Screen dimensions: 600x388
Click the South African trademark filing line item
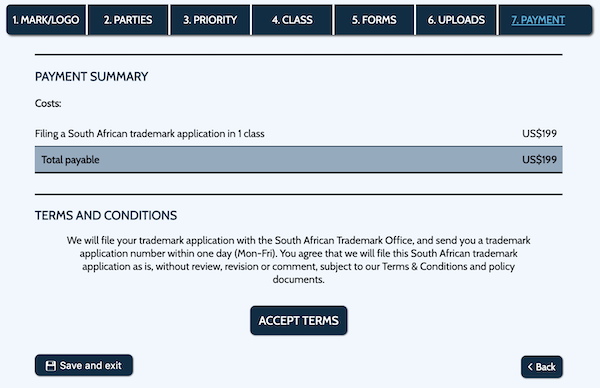[x=150, y=134]
